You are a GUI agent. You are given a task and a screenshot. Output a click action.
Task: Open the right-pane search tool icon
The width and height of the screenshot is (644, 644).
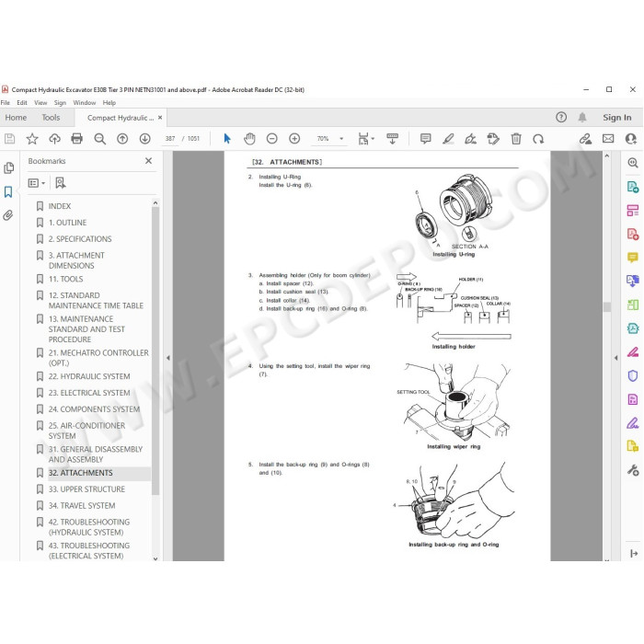[x=633, y=163]
